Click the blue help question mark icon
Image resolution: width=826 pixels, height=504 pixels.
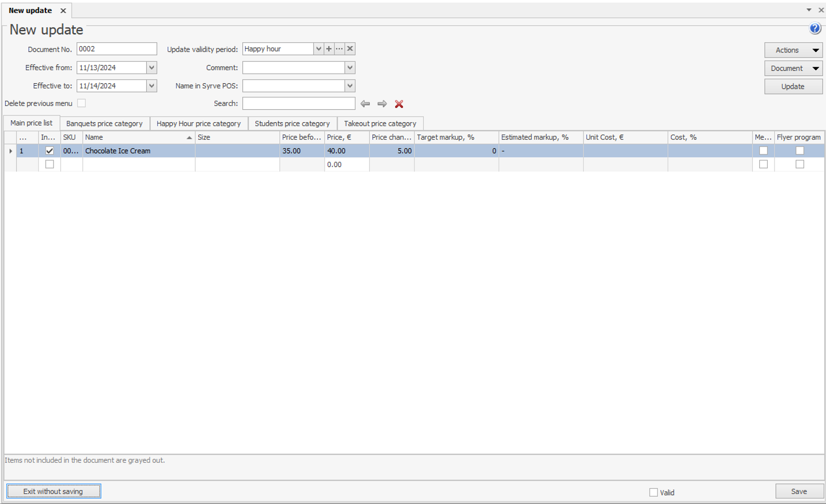815,29
